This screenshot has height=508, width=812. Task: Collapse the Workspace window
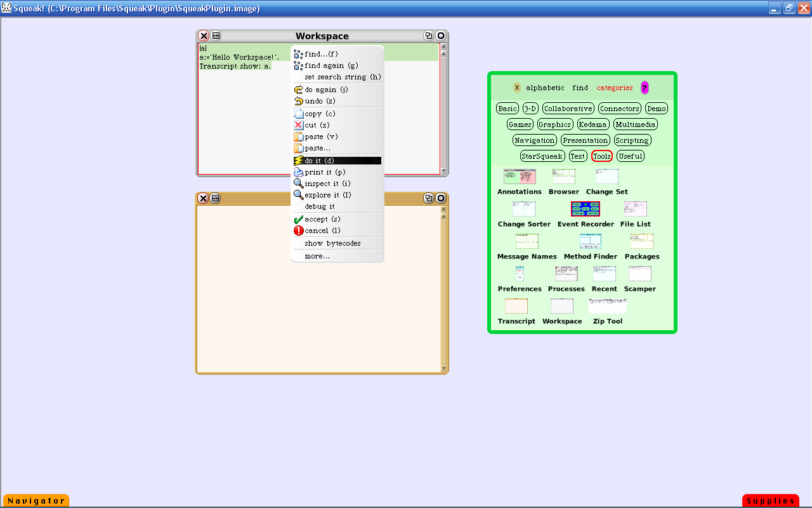441,36
